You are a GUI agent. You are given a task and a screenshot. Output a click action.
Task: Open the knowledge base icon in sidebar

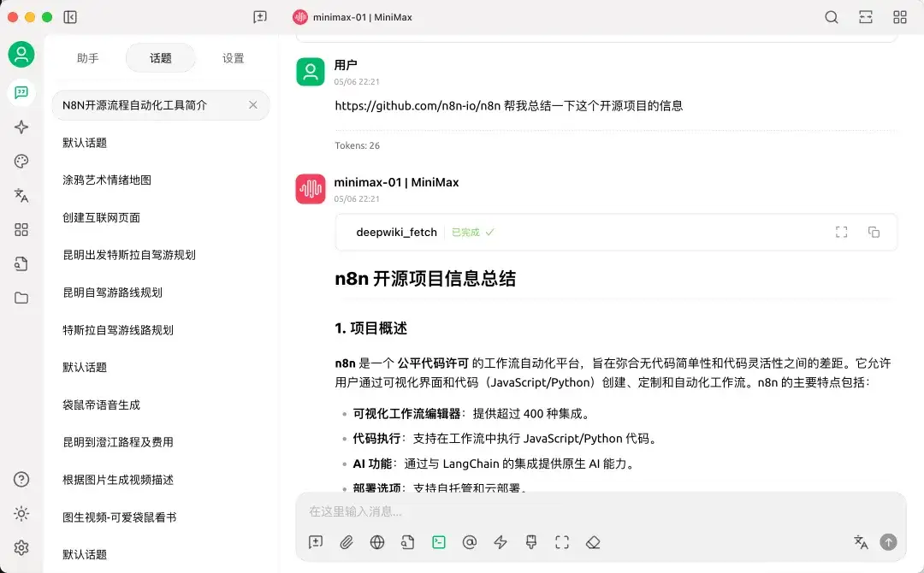(x=21, y=263)
